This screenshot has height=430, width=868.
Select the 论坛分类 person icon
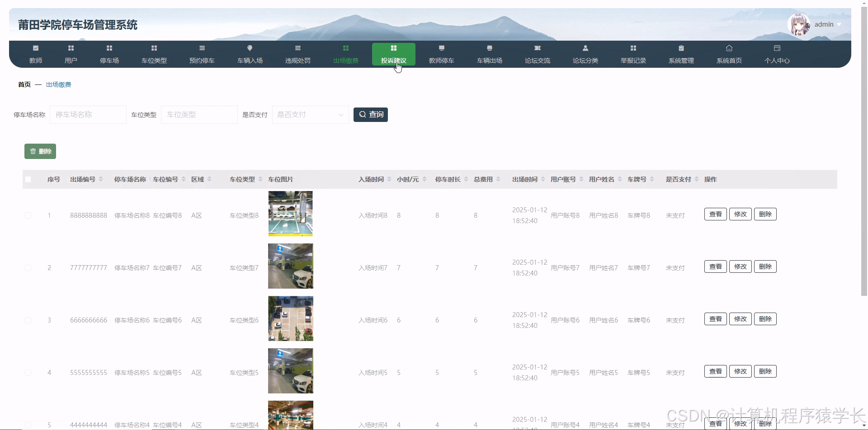585,48
